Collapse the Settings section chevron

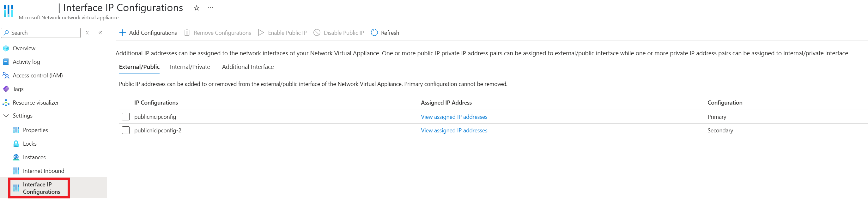click(x=6, y=116)
